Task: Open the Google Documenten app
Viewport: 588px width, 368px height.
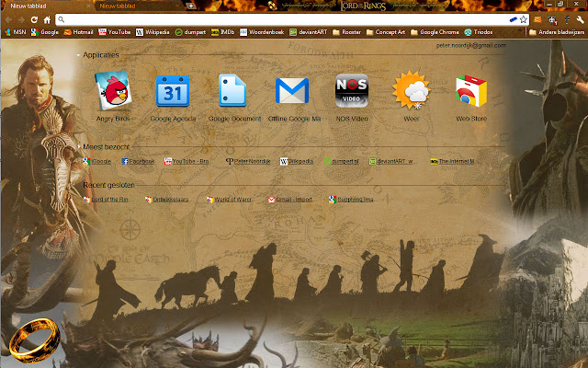Action: (232, 91)
